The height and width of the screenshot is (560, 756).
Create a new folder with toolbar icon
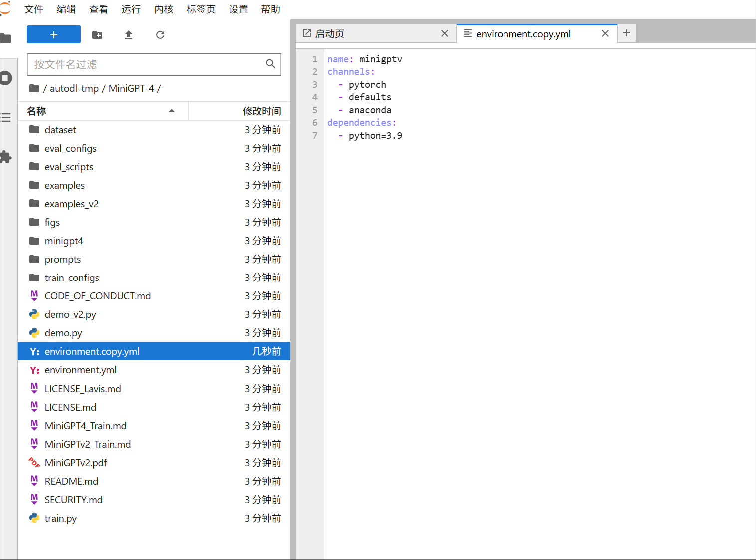click(97, 35)
